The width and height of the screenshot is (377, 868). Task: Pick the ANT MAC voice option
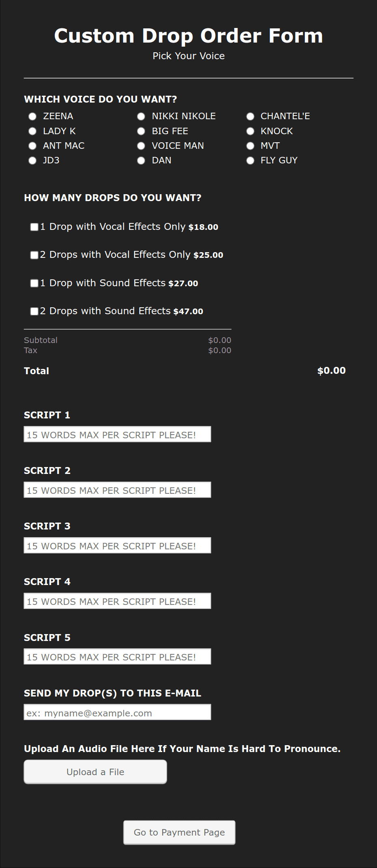32,146
